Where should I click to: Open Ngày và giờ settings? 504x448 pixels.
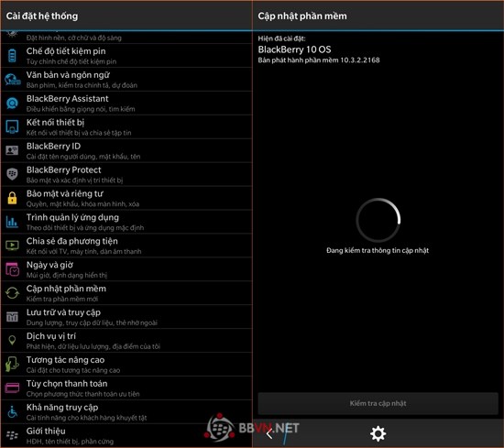[126, 269]
